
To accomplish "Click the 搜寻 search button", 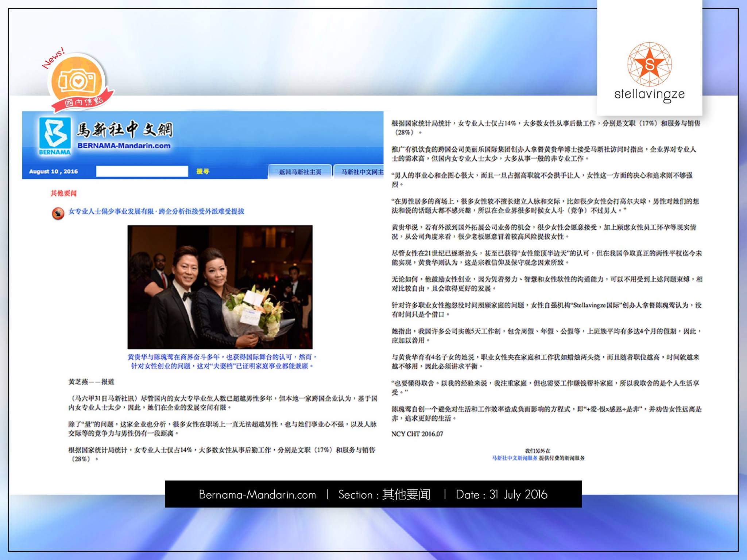I will (x=202, y=171).
